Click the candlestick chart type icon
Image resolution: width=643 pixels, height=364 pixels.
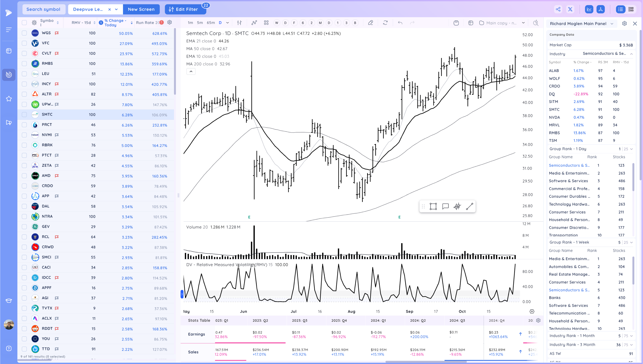[239, 23]
